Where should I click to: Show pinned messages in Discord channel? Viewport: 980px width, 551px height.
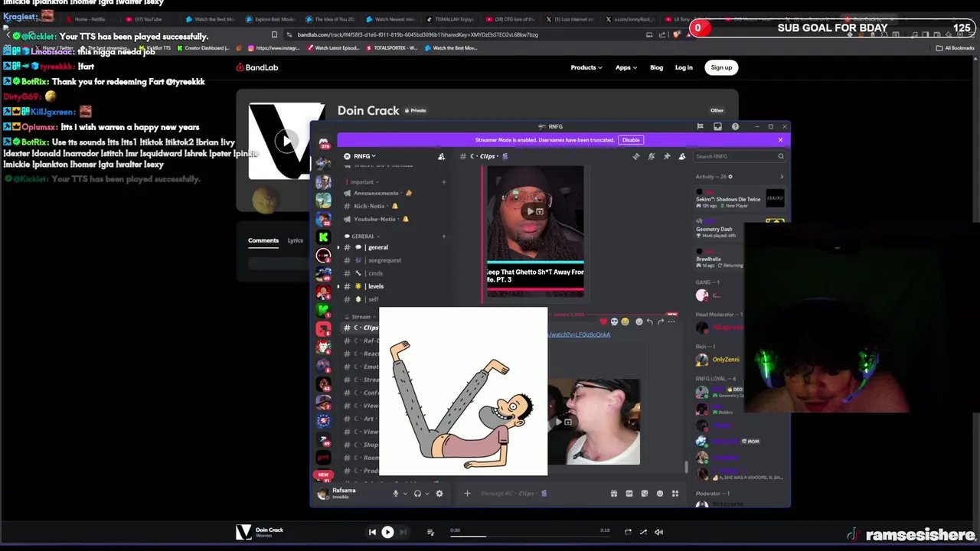pyautogui.click(x=666, y=156)
